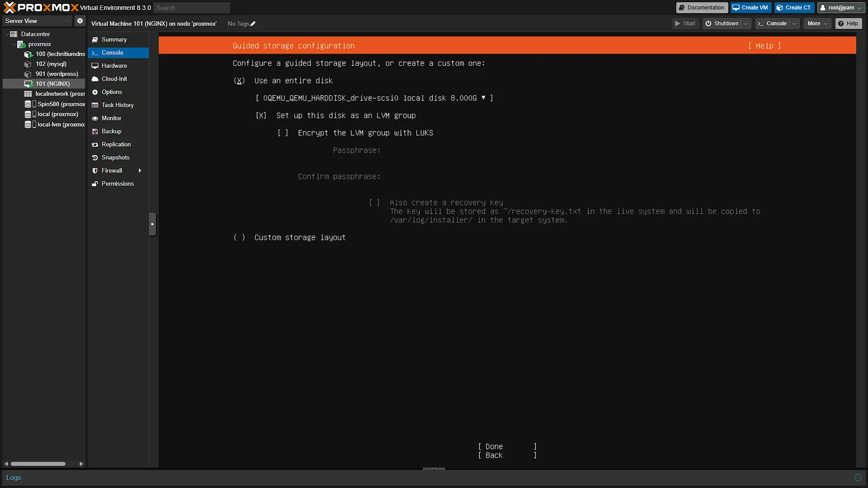Screen dimensions: 868x488
Task: Select 901 wordpress template in tree
Action: (x=51, y=74)
